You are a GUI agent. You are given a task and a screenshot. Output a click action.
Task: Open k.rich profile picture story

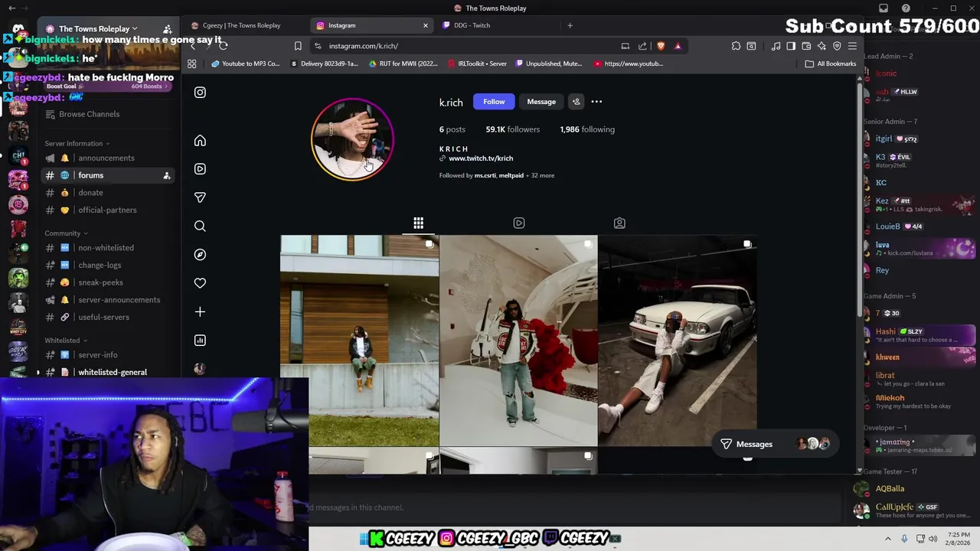(x=352, y=139)
